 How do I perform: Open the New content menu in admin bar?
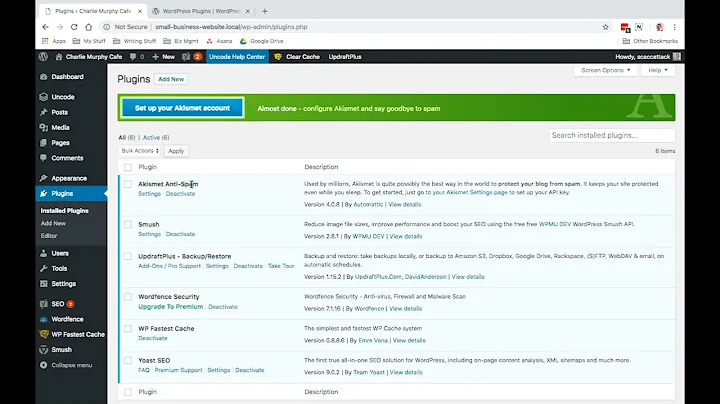click(163, 56)
